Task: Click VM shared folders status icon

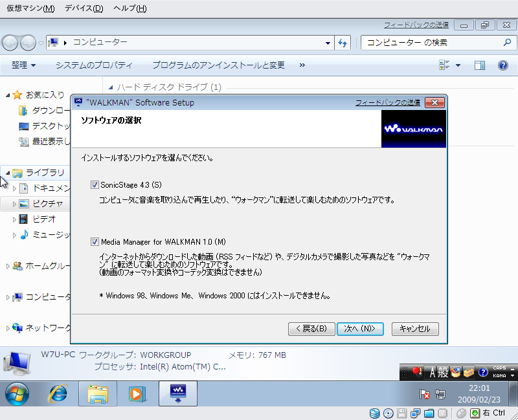Action: click(x=429, y=413)
